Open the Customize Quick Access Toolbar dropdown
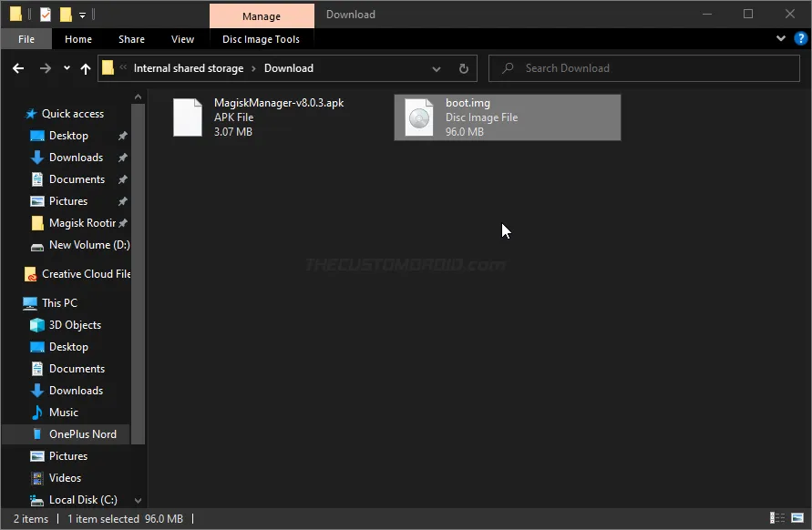The width and height of the screenshot is (812, 530). point(81,15)
